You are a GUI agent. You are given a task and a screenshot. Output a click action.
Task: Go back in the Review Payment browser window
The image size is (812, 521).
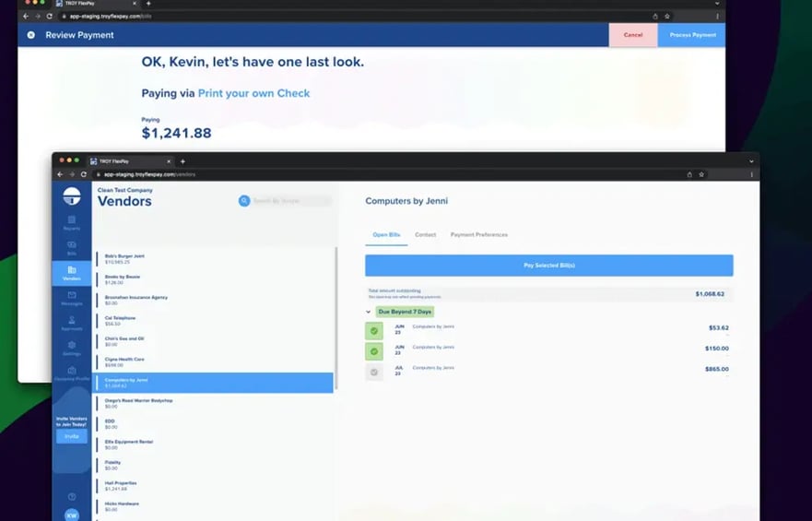pyautogui.click(x=26, y=16)
